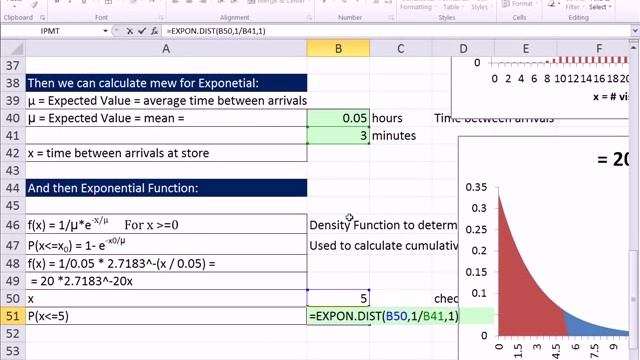Click cell 'P(x<=x0) = 1- e' cumulative formula
This screenshot has width=640, height=360.
click(x=166, y=244)
